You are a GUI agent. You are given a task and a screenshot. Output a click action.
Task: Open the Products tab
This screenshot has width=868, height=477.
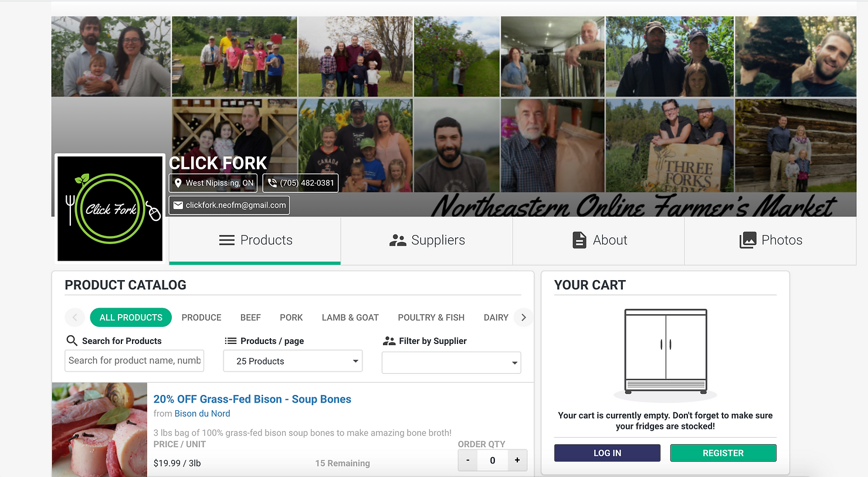255,240
